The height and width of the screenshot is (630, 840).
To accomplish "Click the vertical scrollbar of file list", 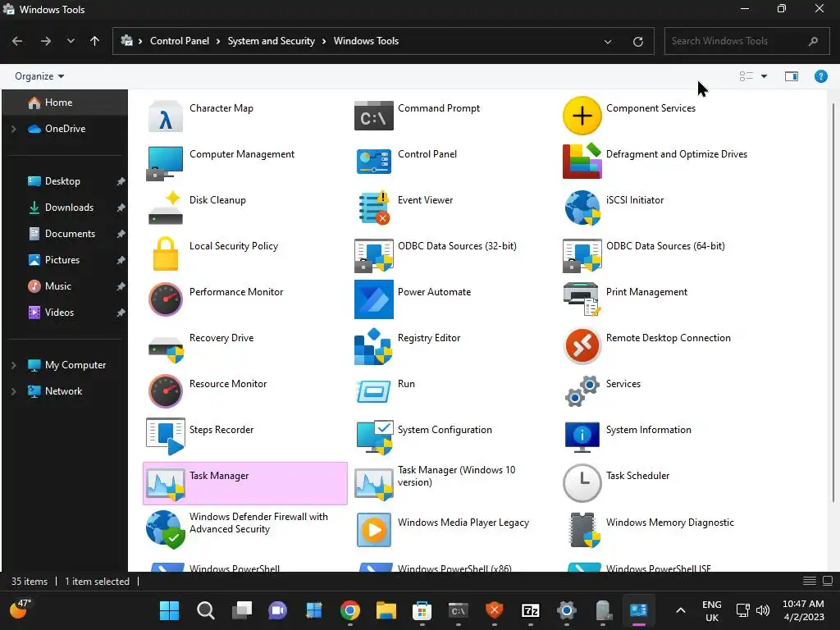I will pyautogui.click(x=833, y=303).
